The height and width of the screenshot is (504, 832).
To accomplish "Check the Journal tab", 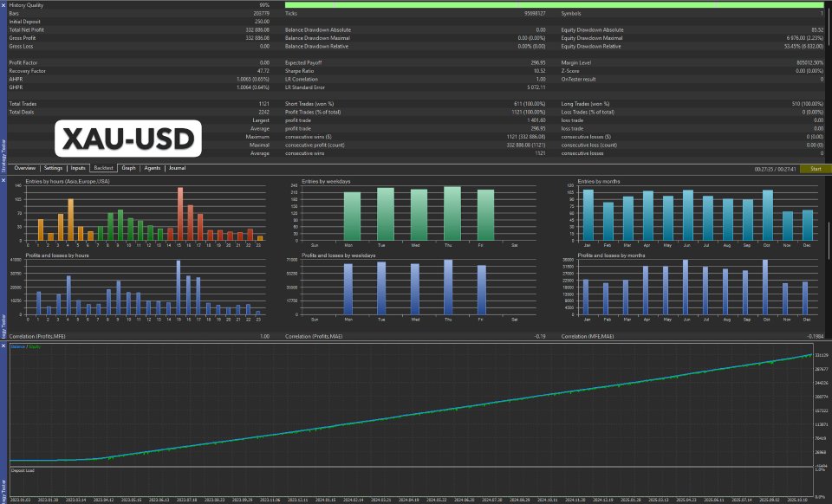I will (x=178, y=168).
